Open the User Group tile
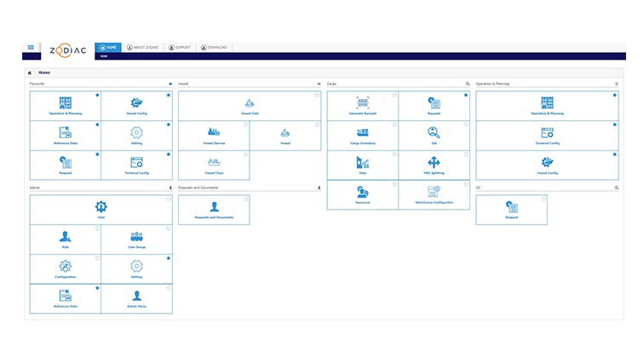 click(136, 239)
